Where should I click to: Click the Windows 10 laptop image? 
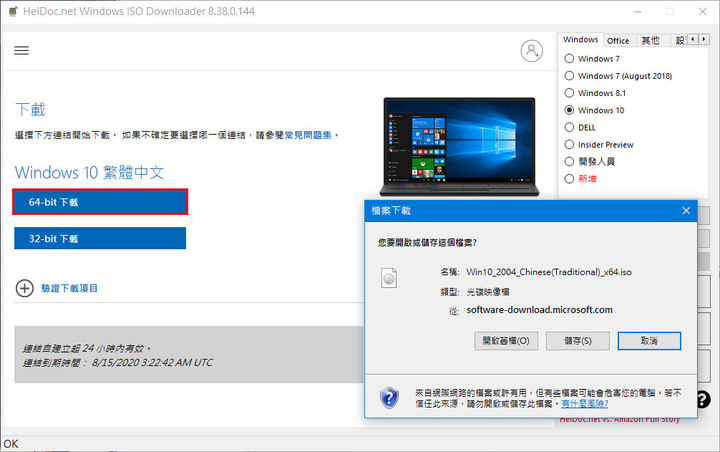click(459, 147)
